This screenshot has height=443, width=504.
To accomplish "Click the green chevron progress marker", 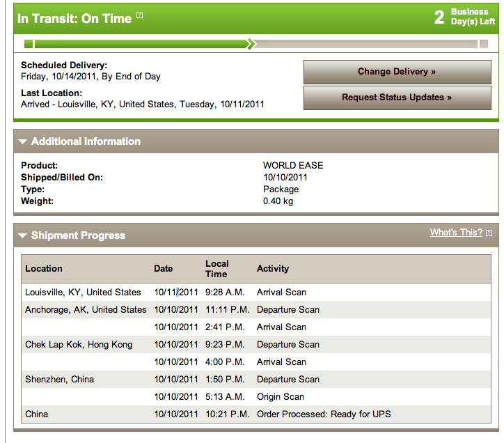I will [251, 44].
